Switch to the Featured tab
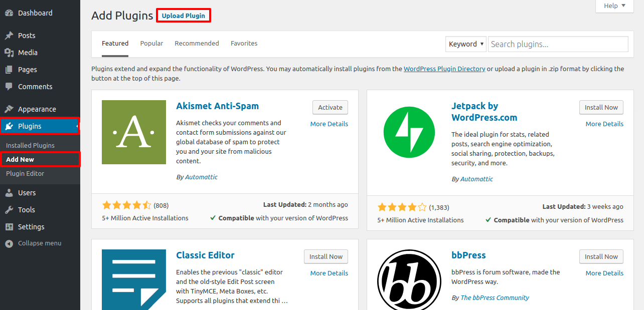This screenshot has width=644, height=310. point(115,44)
